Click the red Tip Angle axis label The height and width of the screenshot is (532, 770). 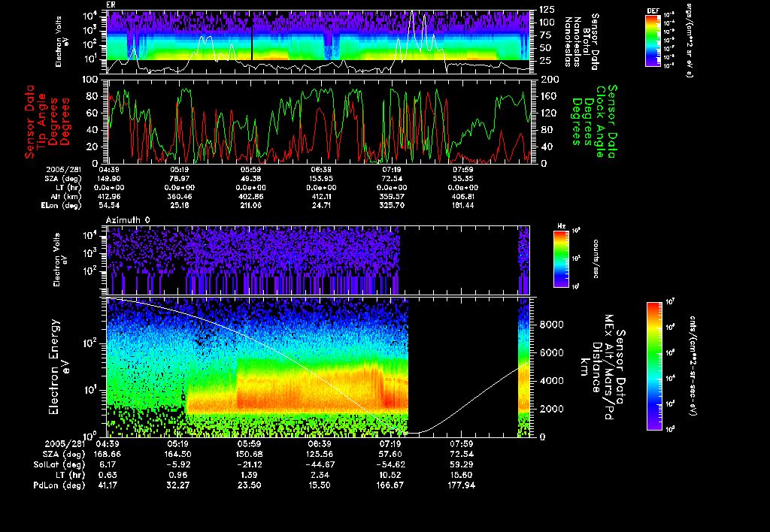(47, 122)
